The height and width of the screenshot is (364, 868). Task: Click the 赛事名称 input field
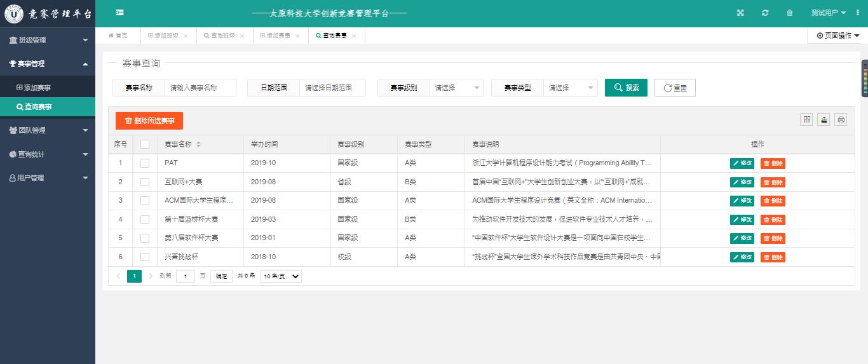pos(200,88)
